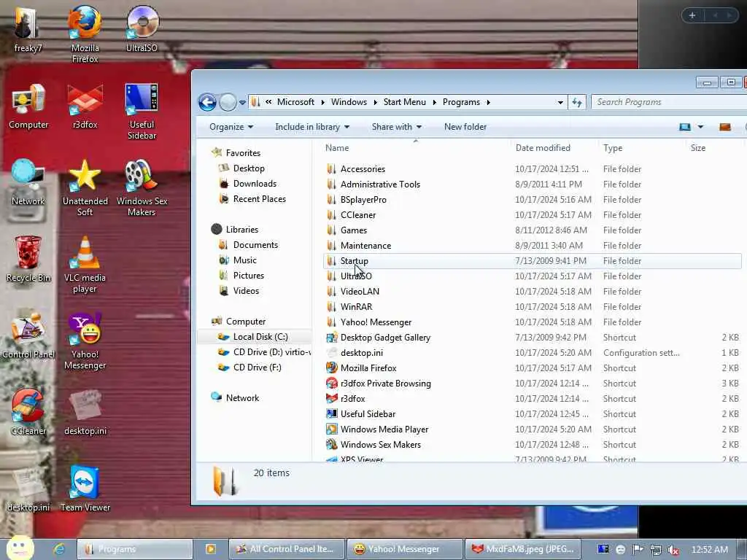Select the Yahoo! Messenger desktop icon

click(x=85, y=341)
